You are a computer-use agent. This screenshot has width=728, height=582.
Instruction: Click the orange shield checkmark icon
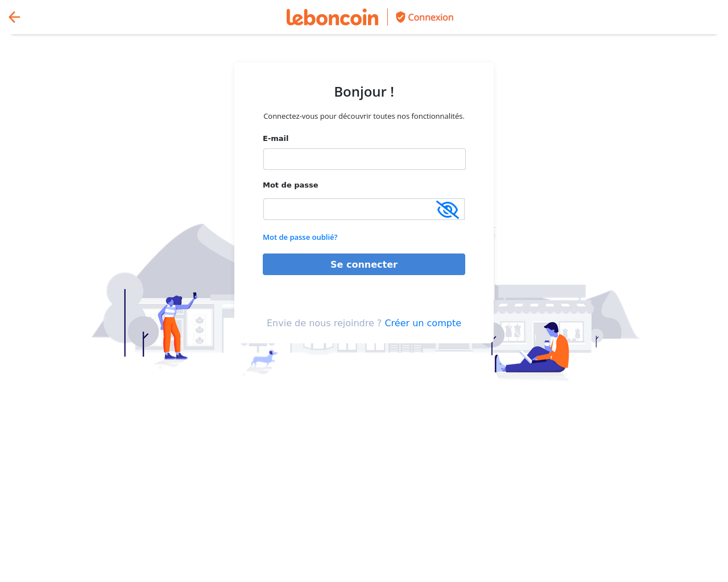(400, 17)
